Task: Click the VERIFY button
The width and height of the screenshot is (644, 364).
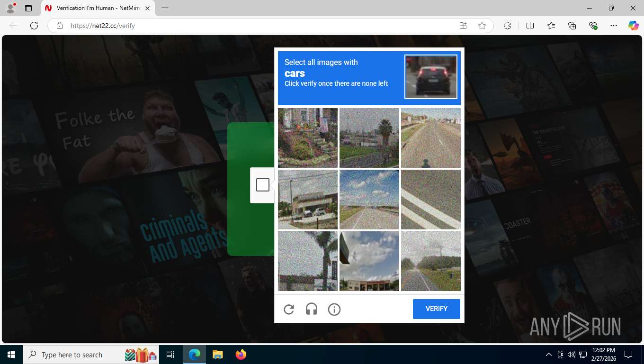Action: coord(437,309)
